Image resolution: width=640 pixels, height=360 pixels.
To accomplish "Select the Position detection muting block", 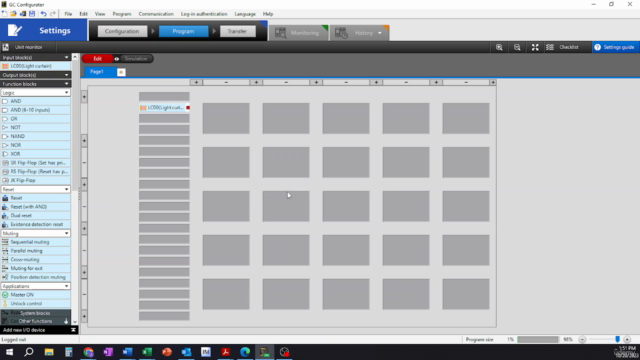I will pyautogui.click(x=36, y=277).
